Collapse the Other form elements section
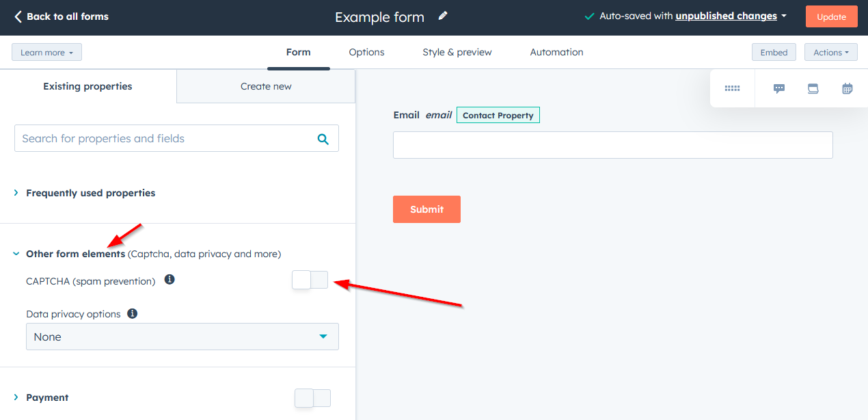This screenshot has height=420, width=868. tap(16, 253)
